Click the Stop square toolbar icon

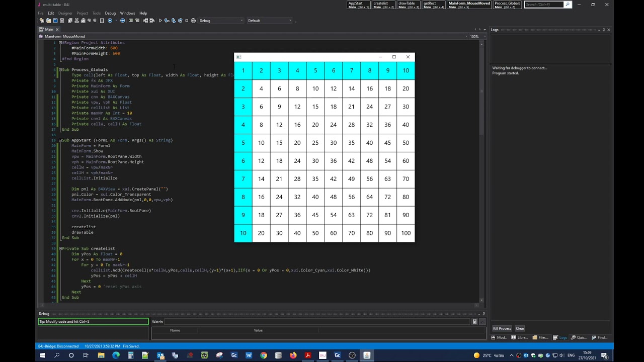187,21
